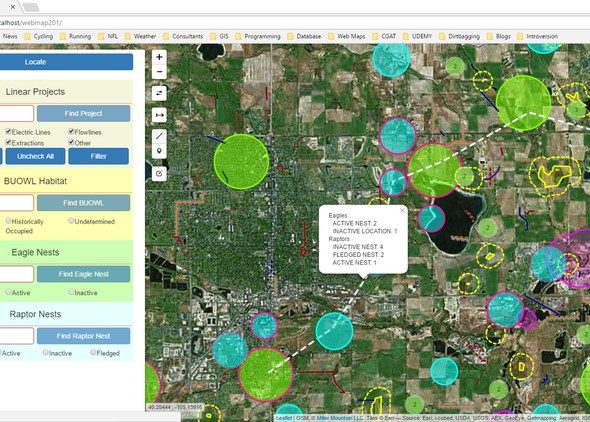
Task: Click the 'Eagle Nests' section heading
Action: [x=35, y=252]
